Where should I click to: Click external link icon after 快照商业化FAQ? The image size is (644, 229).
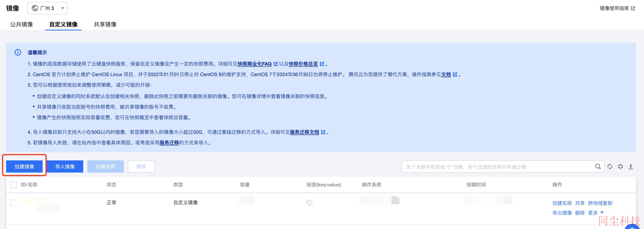276,64
